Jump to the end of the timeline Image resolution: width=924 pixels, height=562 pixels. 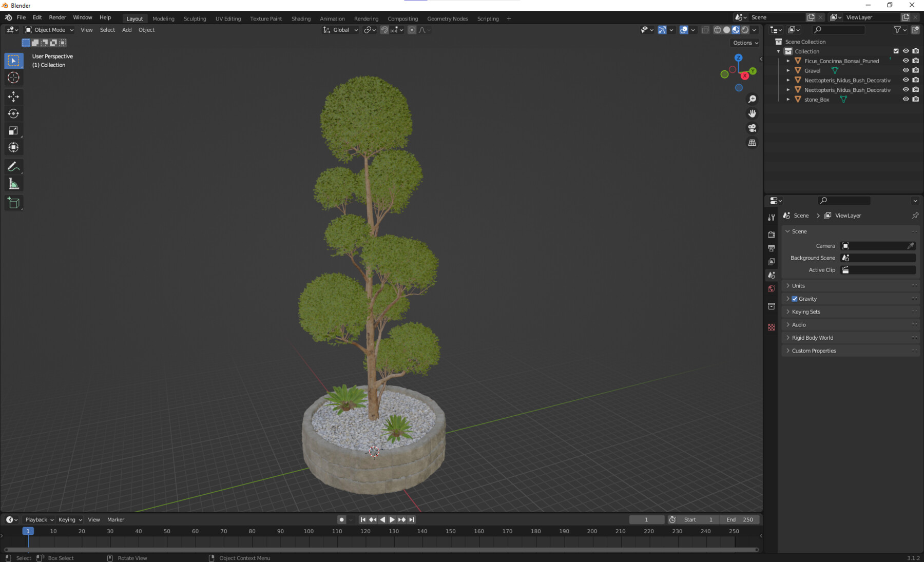411,519
